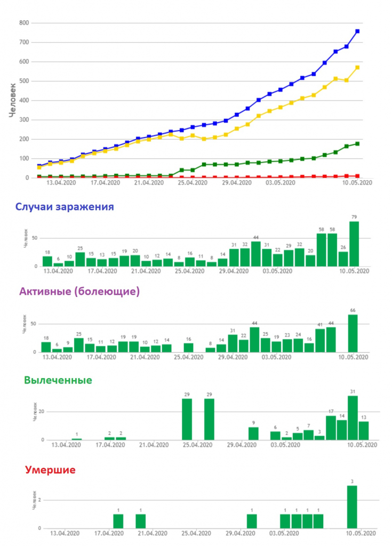Click the 'Случаи заражения' heading
This screenshot has height=546, width=392.
tap(65, 206)
